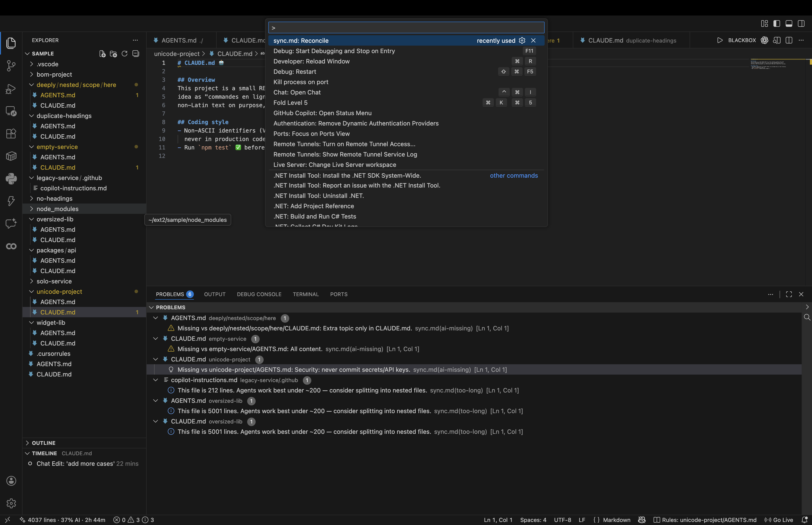Maximize the bottom panel size
The width and height of the screenshot is (812, 525).
pos(789,294)
